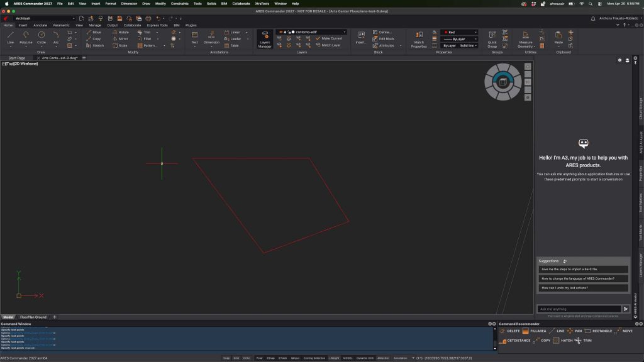Open the Solid line weight dropdown

pos(468,45)
